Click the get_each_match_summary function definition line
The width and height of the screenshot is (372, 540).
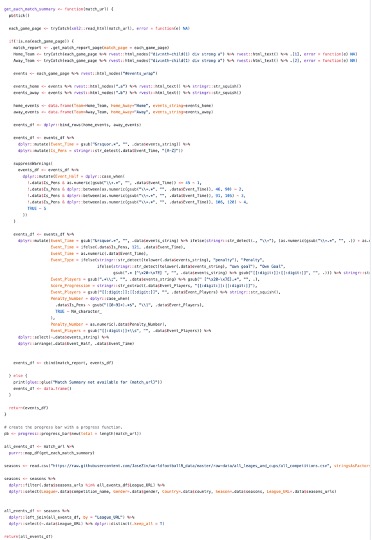click(59, 9)
